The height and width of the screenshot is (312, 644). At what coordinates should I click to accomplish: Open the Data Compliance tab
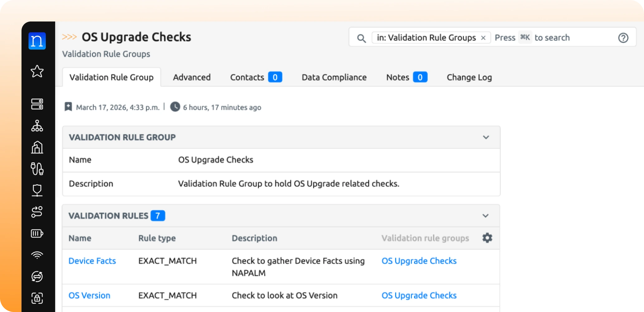tap(334, 77)
